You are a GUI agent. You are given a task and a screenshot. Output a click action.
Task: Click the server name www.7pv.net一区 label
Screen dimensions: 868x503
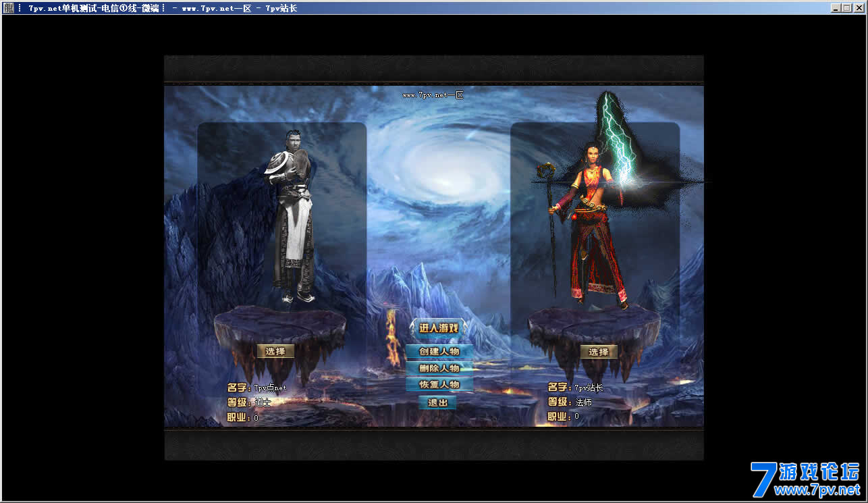[433, 95]
